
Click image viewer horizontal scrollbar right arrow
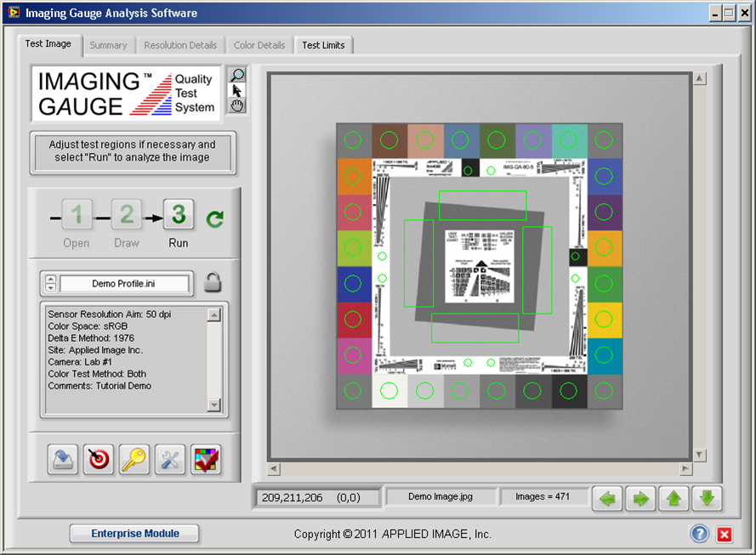(685, 468)
